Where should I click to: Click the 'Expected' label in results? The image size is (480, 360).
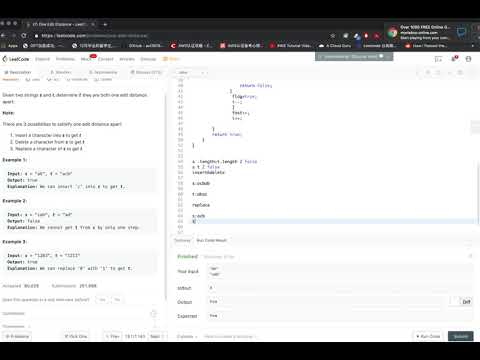tap(187, 316)
